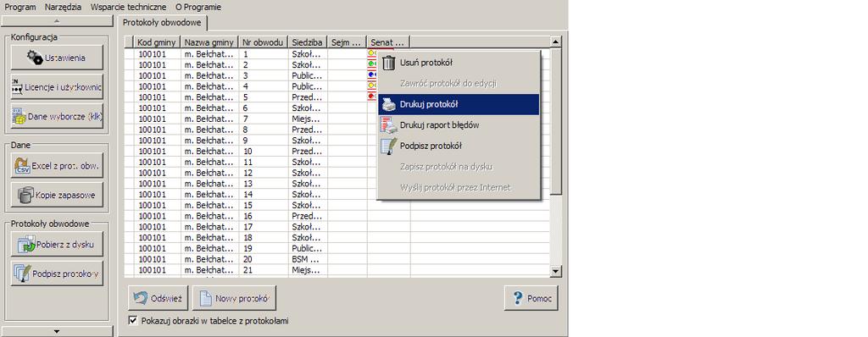Click the table scrollbar down arrow
The height and width of the screenshot is (337, 868).
point(556,271)
